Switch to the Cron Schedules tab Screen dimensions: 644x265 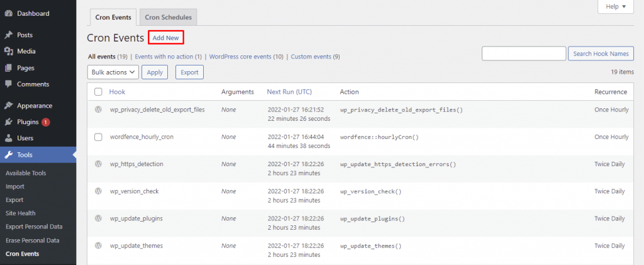169,17
